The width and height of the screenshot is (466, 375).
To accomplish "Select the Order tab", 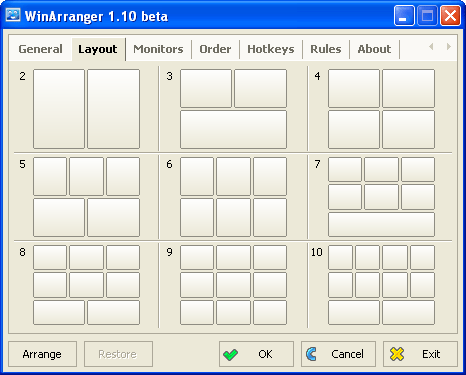I will [x=215, y=49].
